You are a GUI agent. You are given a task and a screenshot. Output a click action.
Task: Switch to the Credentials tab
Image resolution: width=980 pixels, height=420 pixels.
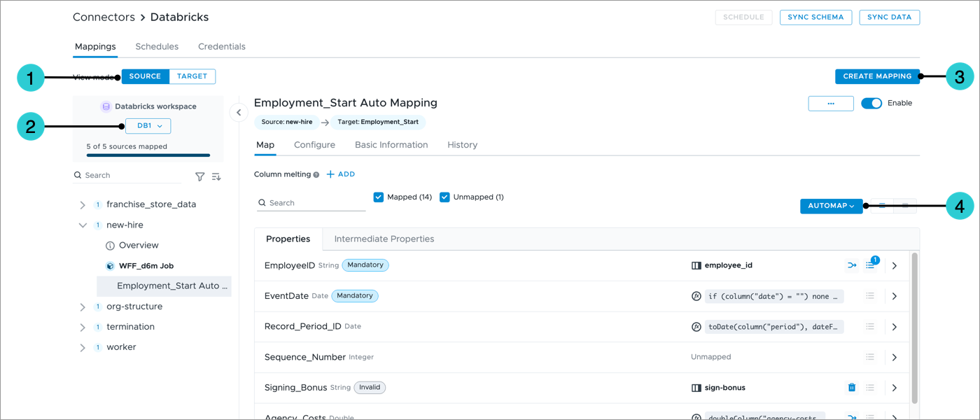point(222,47)
